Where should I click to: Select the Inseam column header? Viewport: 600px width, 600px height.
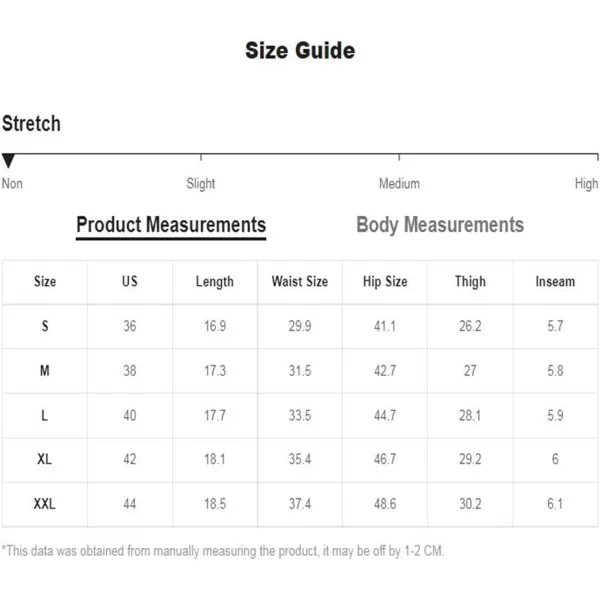pos(555,282)
